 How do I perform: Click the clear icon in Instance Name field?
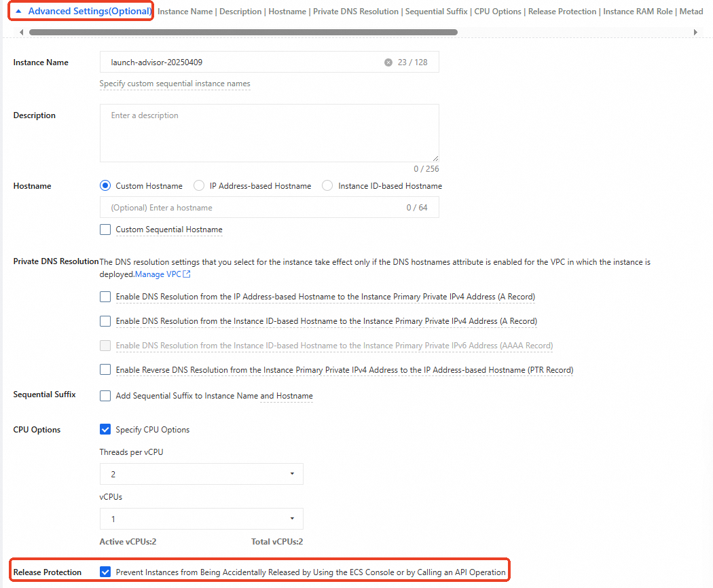(x=388, y=62)
